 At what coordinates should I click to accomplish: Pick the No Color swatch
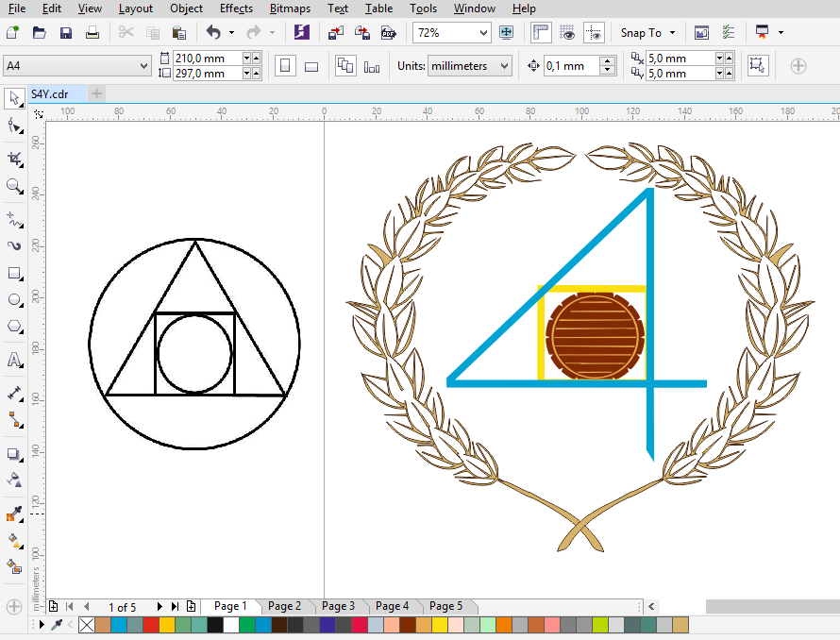(87, 625)
